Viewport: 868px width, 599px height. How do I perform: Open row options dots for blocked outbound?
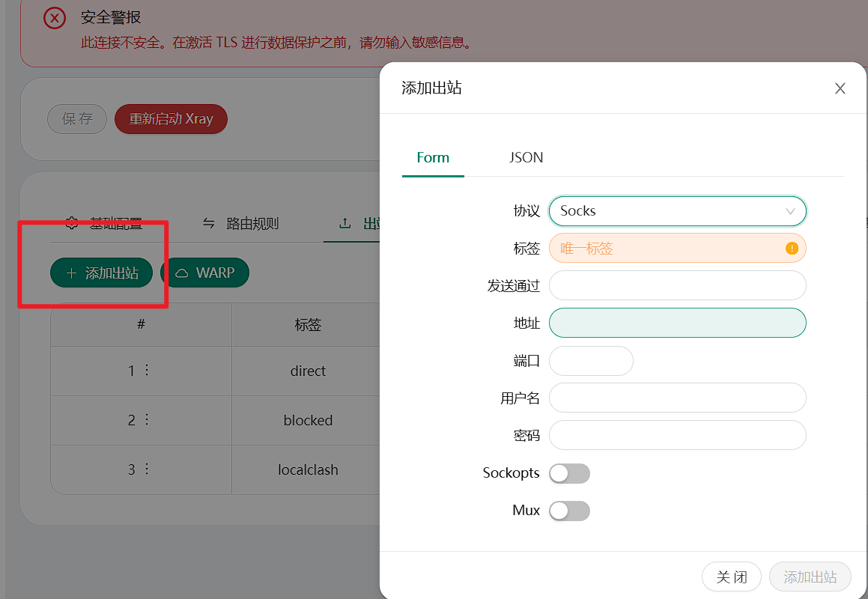point(147,419)
